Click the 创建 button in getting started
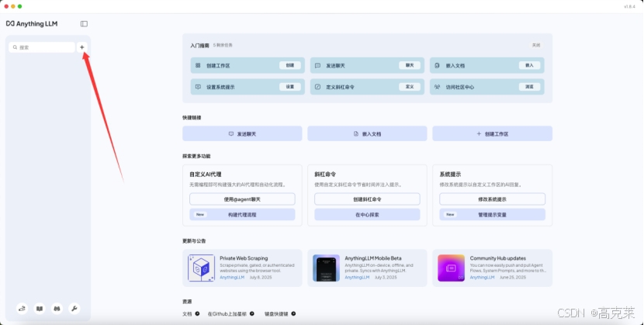 pyautogui.click(x=290, y=65)
